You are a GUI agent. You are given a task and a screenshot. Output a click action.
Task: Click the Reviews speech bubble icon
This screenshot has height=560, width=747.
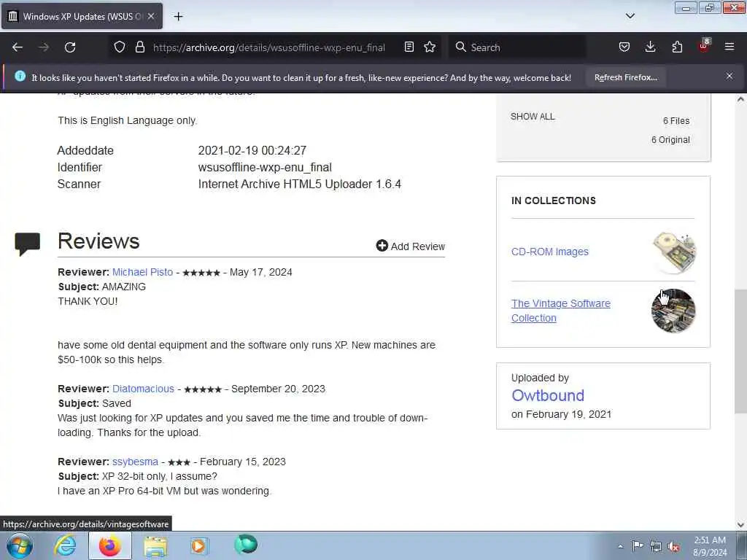(27, 244)
